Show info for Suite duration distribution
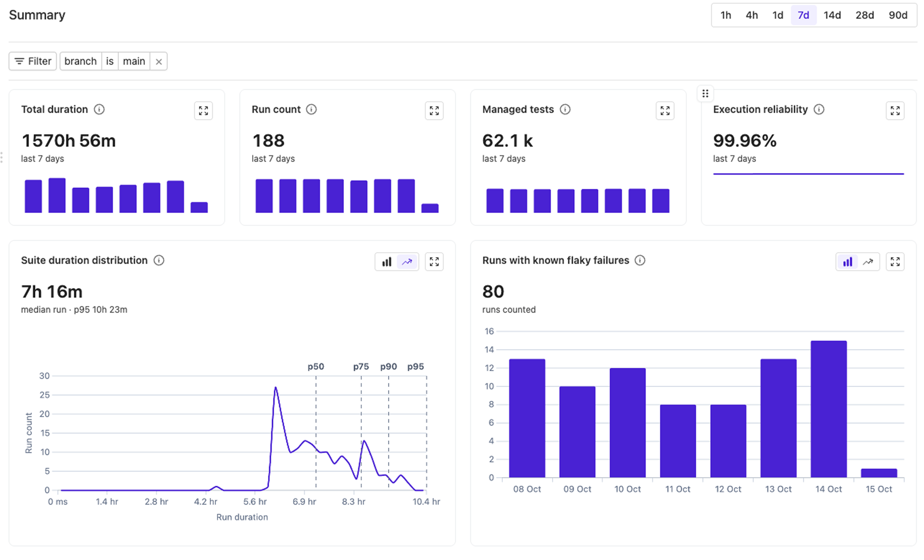Viewport: 924px width, 560px height. pyautogui.click(x=159, y=261)
